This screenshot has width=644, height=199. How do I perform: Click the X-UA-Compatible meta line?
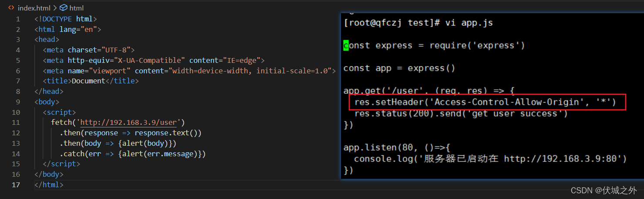pyautogui.click(x=154, y=60)
